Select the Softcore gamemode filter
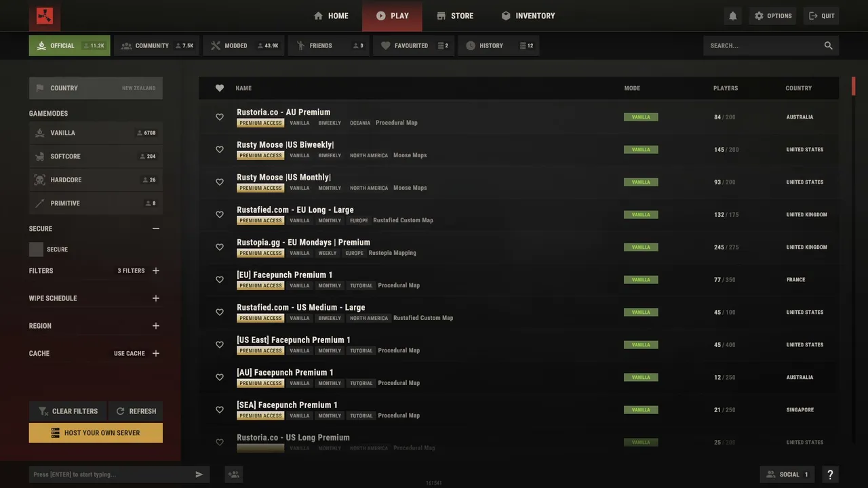Viewport: 868px width, 488px height. 96,157
